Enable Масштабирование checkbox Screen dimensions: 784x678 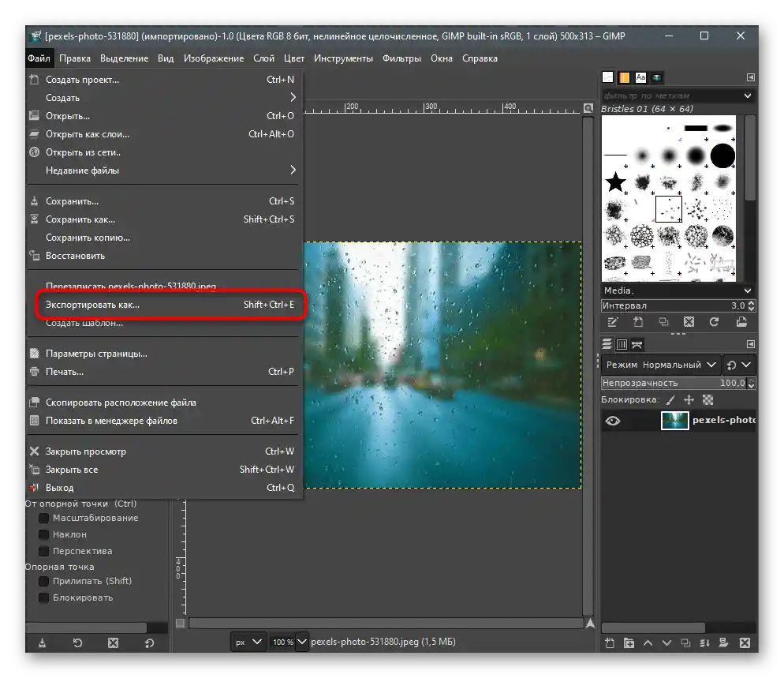(x=44, y=518)
